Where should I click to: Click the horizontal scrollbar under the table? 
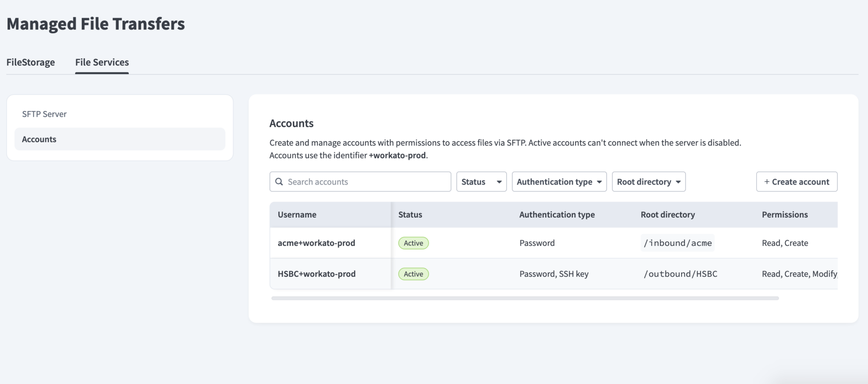(x=525, y=298)
